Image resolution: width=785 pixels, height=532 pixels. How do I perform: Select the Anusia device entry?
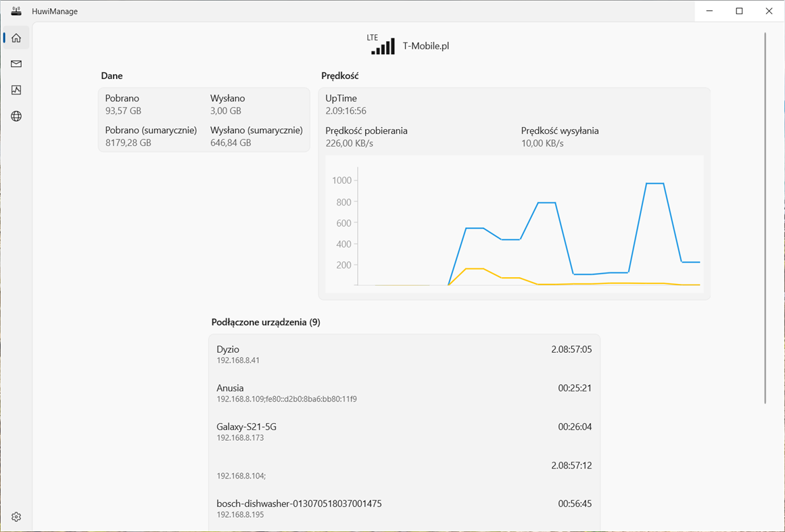tap(402, 393)
